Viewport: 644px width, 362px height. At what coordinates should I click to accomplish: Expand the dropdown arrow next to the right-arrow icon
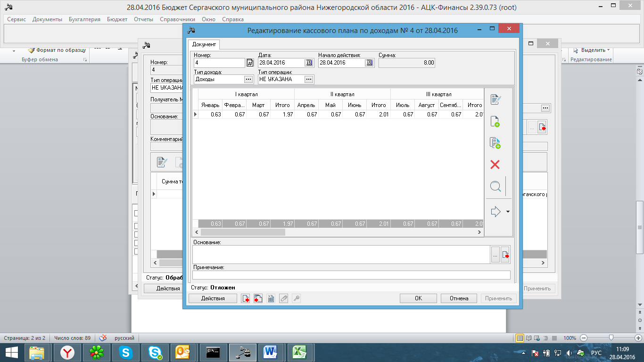coord(508,212)
